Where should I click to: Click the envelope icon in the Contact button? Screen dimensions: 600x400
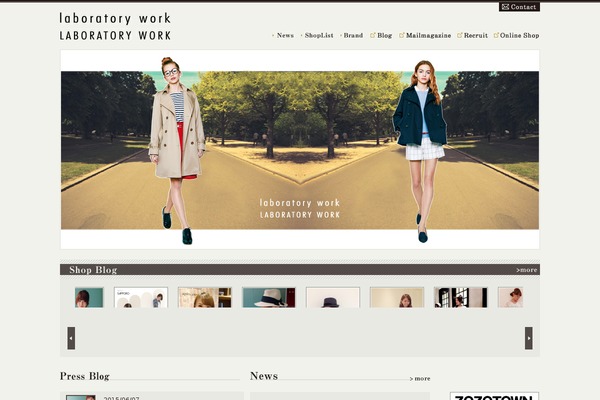click(x=505, y=7)
